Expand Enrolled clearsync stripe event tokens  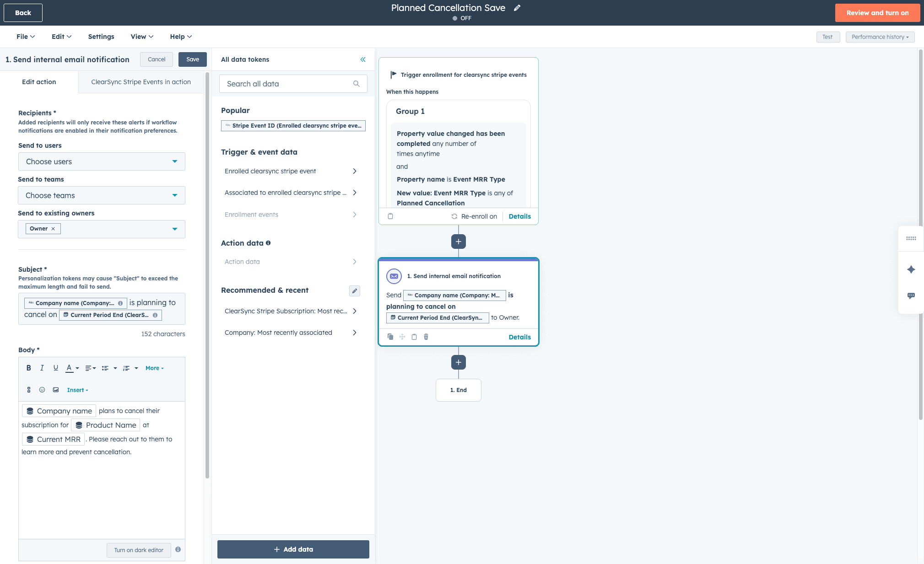pyautogui.click(x=291, y=171)
